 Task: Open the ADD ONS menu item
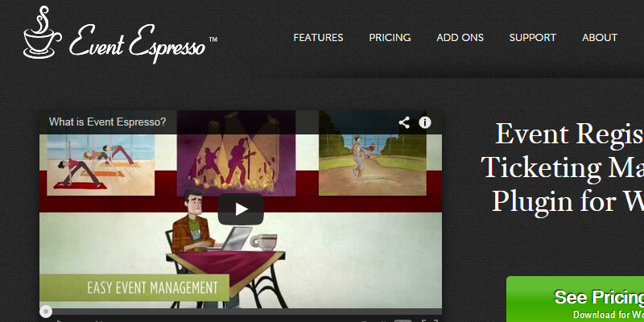pos(460,37)
